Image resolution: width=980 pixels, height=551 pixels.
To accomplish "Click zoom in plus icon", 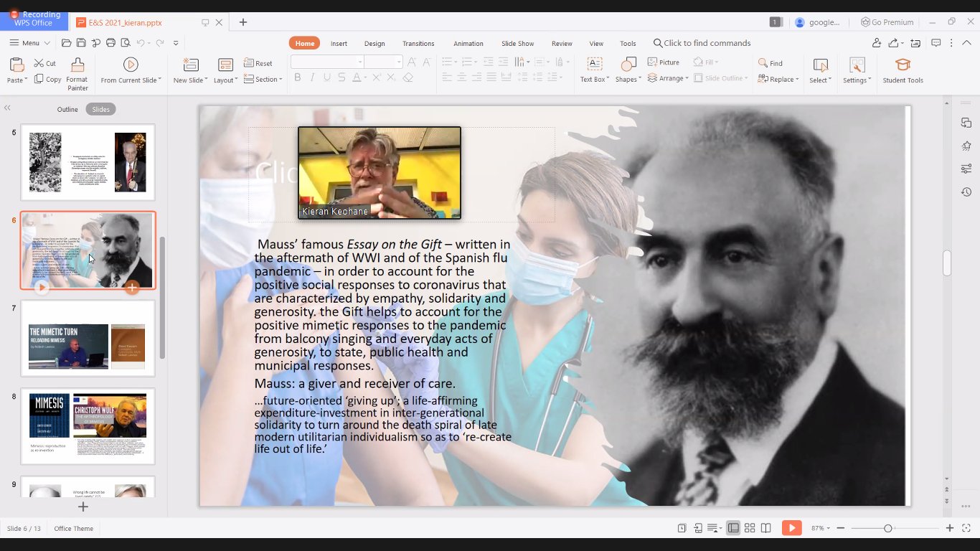I will point(950,528).
